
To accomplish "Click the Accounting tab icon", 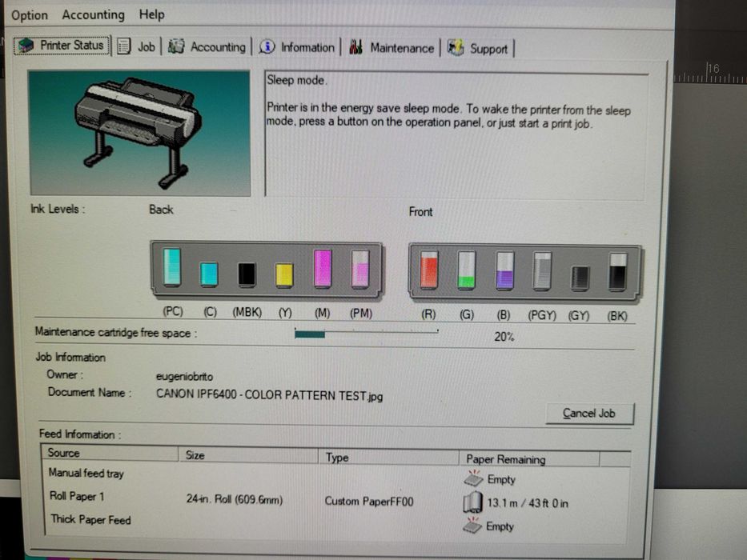I will (176, 46).
